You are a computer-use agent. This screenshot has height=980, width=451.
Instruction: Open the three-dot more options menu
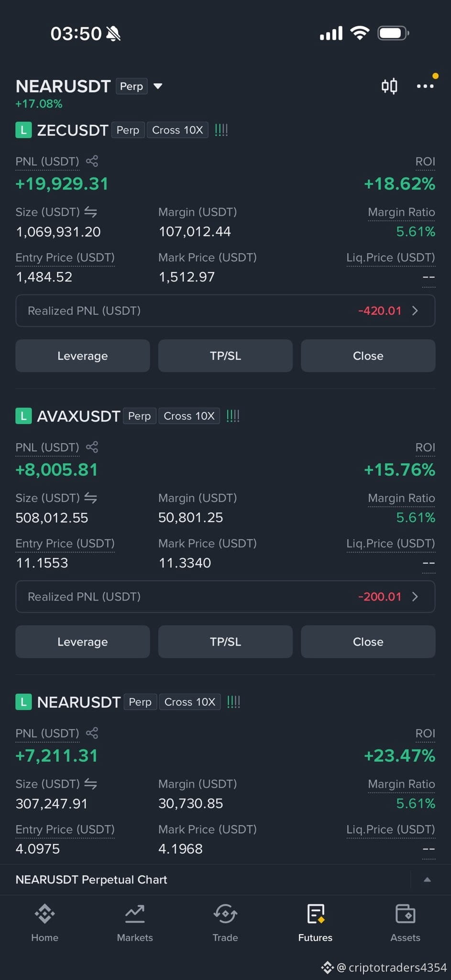tap(425, 86)
